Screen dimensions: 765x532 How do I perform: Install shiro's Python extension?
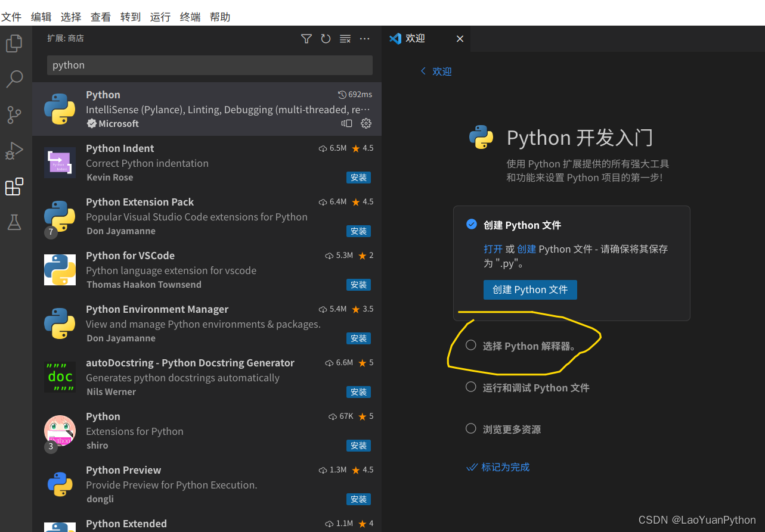(359, 446)
